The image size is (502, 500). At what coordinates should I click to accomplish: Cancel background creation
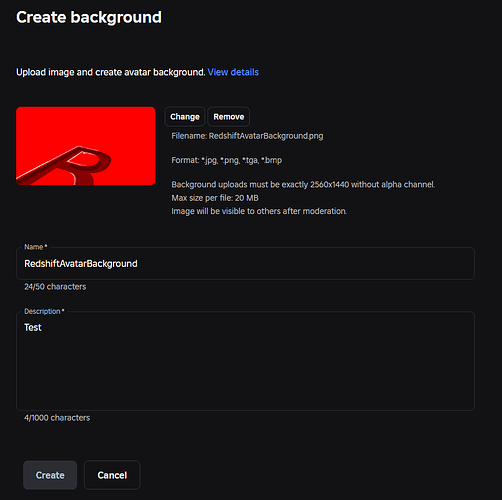[x=112, y=475]
